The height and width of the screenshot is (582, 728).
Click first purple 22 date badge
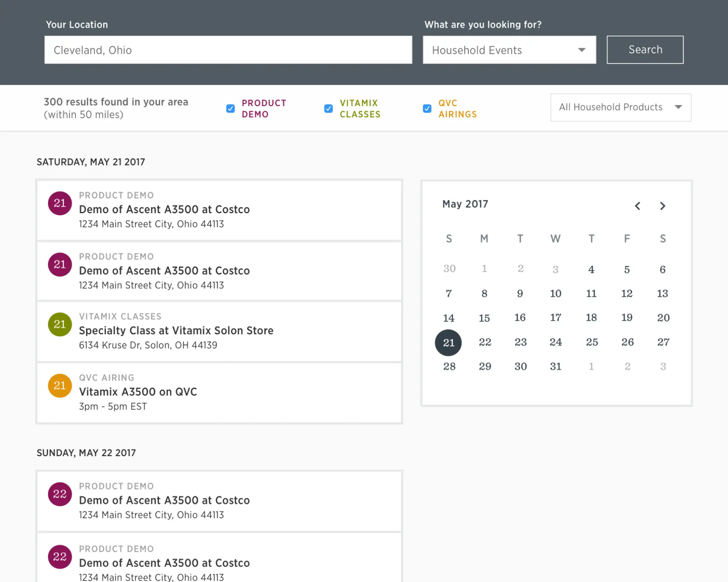(60, 494)
